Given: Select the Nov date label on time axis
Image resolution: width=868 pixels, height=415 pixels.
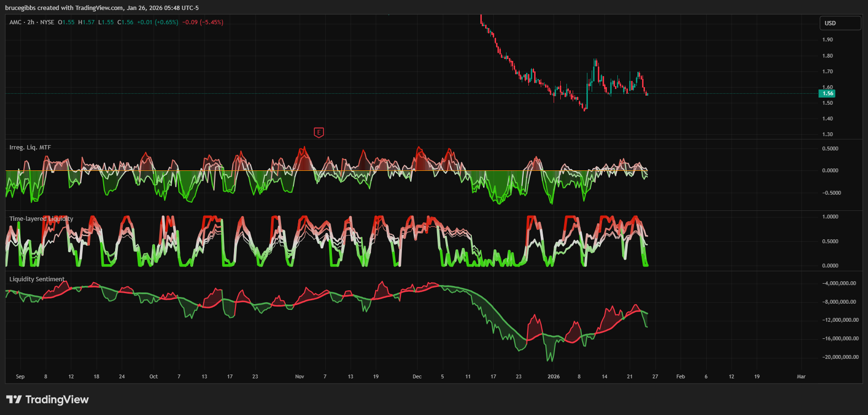Looking at the screenshot, I should point(299,376).
